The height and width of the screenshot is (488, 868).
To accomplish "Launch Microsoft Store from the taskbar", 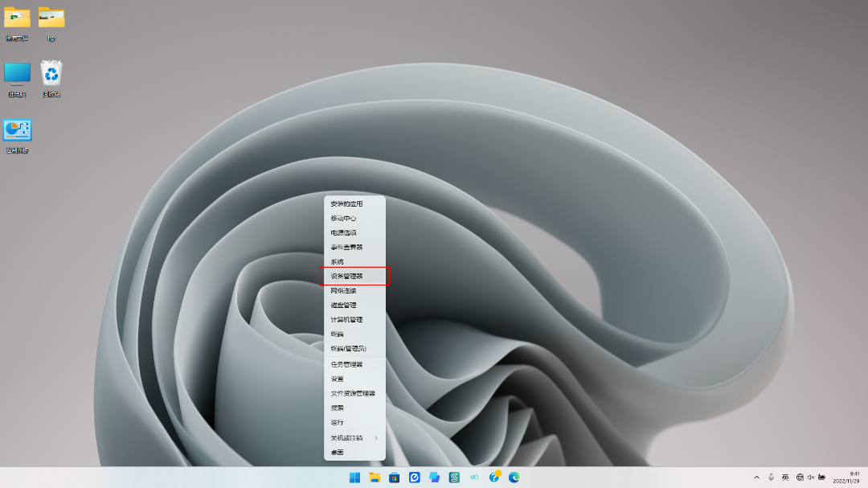I will click(x=394, y=478).
